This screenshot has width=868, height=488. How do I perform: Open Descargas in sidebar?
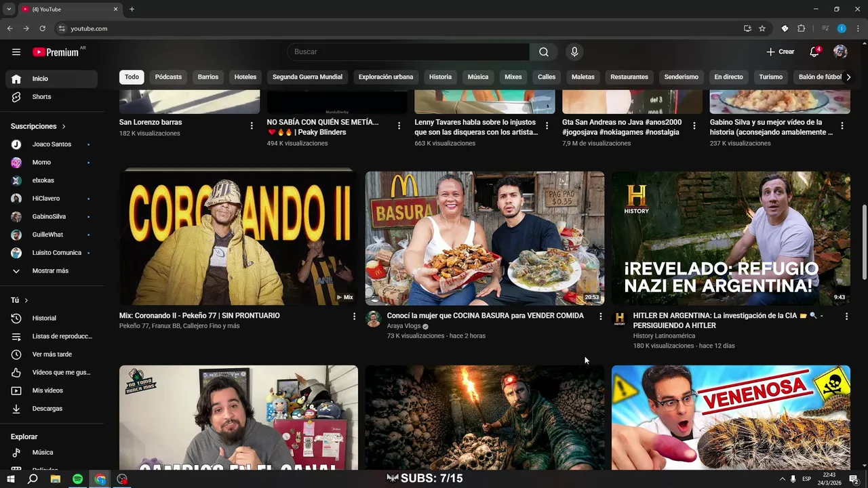coord(52,409)
